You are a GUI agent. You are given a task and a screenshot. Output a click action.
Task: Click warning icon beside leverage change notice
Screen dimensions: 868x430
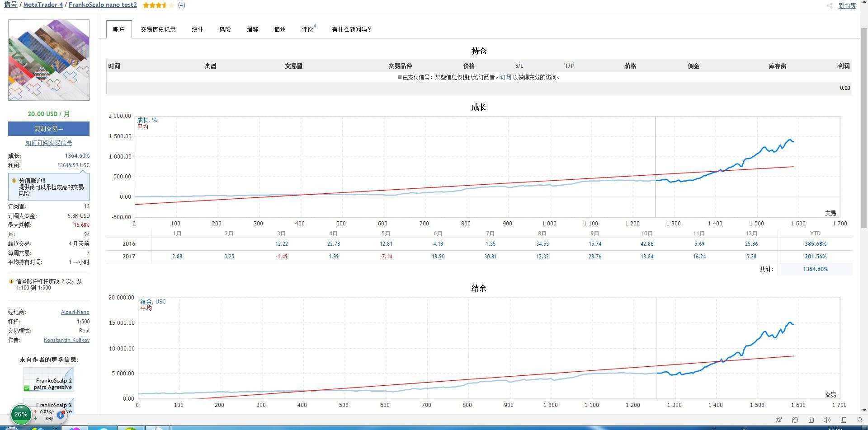point(11,281)
